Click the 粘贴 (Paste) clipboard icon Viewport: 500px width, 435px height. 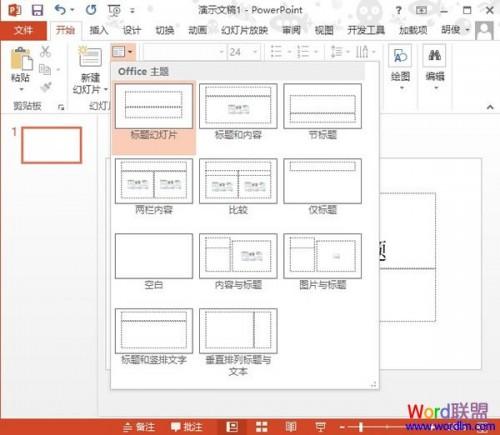click(x=21, y=59)
